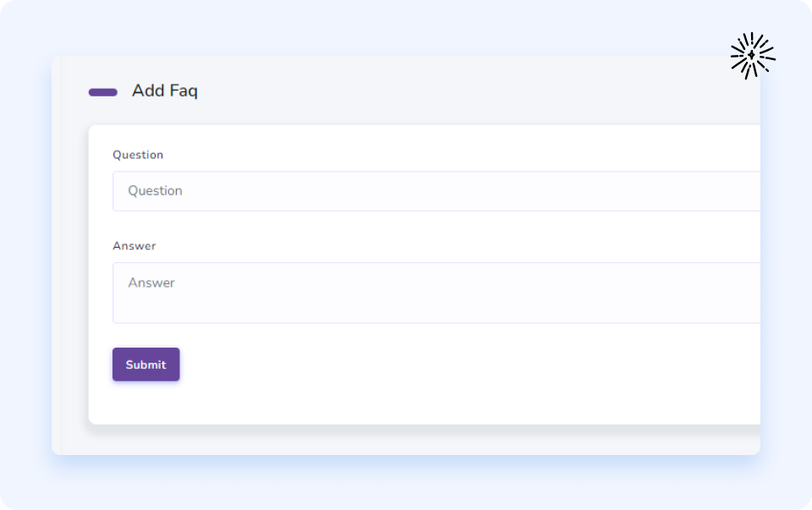The image size is (812, 510).
Task: Click the sparkle burst icon
Action: click(752, 56)
